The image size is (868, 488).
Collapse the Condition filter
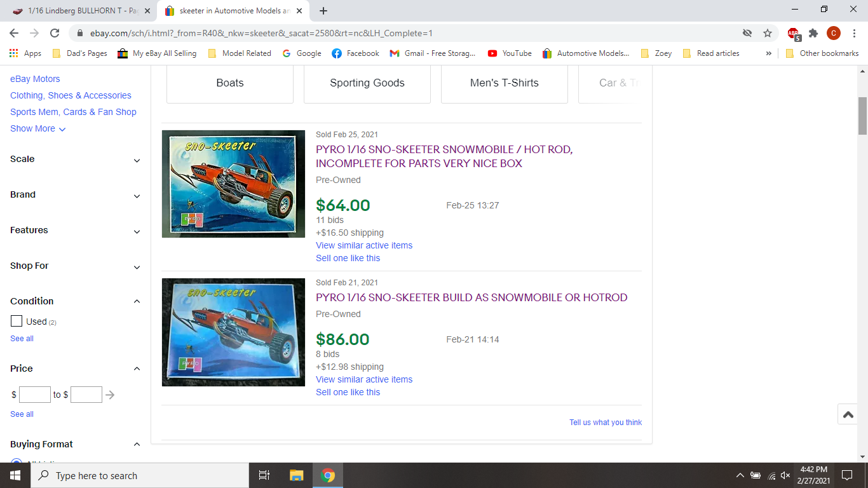coord(76,301)
